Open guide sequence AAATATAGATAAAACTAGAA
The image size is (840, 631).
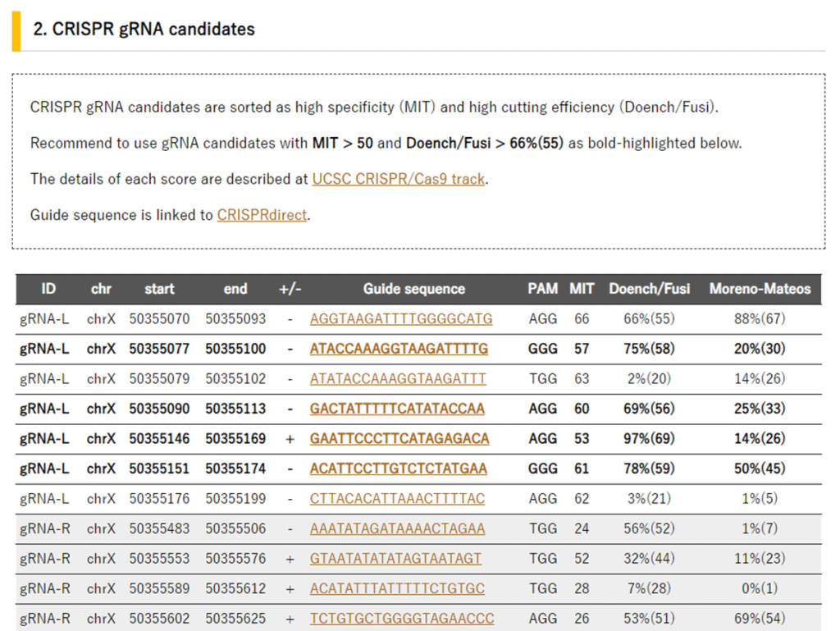pos(397,528)
